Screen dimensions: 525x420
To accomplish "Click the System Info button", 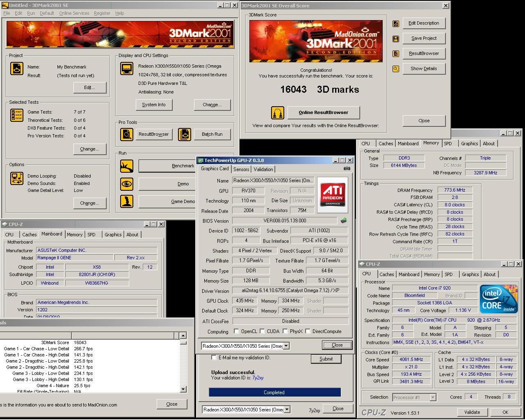I will 154,105.
